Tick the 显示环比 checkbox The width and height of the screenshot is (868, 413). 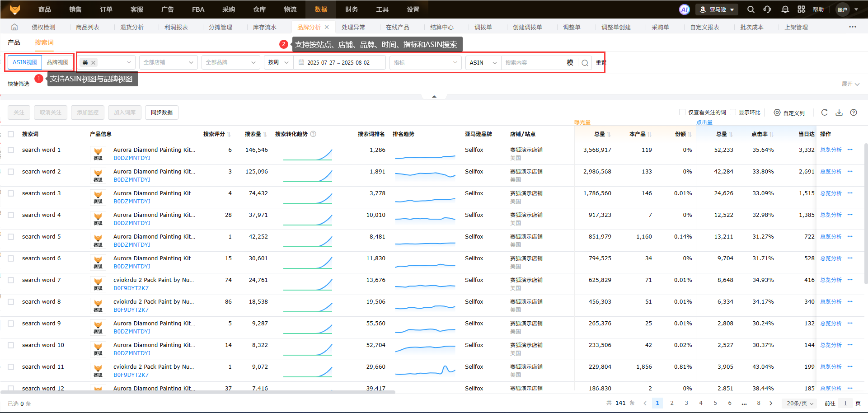pos(733,112)
